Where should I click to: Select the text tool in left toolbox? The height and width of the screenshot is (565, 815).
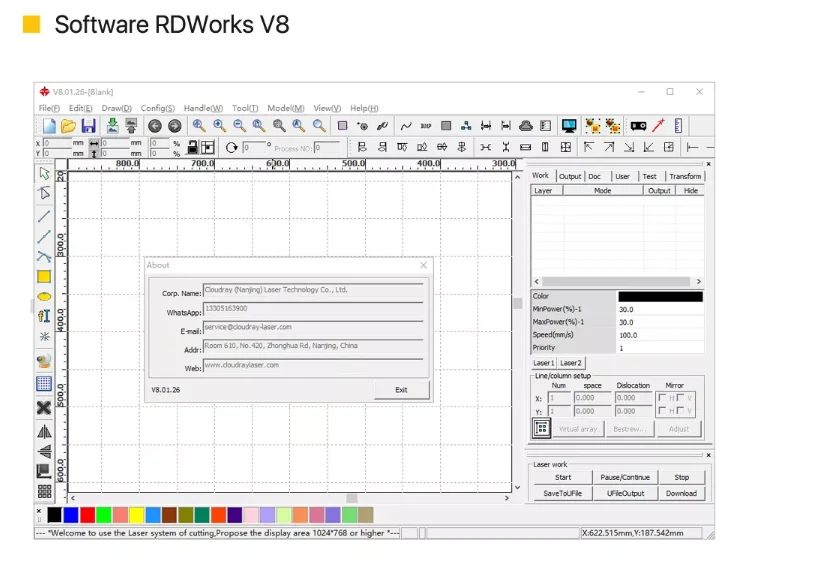pyautogui.click(x=44, y=316)
